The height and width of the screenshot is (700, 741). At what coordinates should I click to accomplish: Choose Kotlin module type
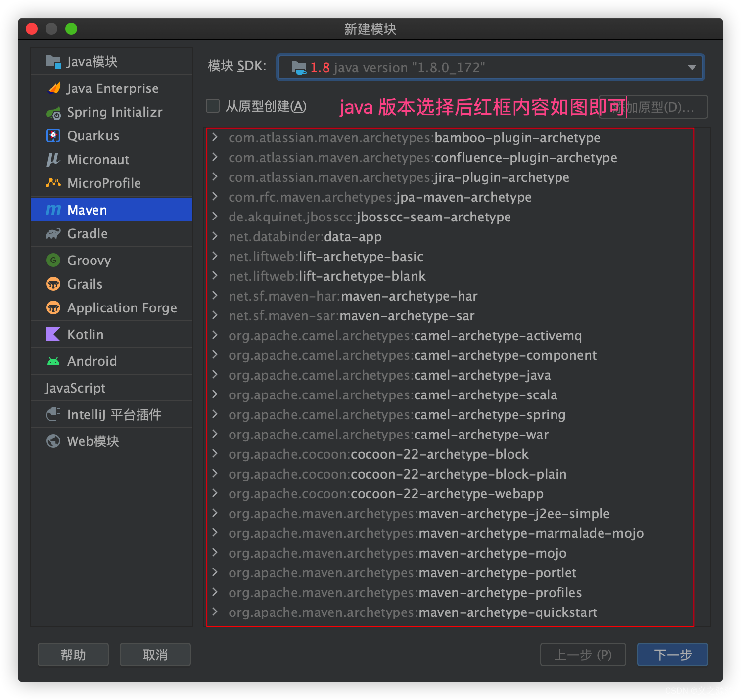(x=111, y=334)
